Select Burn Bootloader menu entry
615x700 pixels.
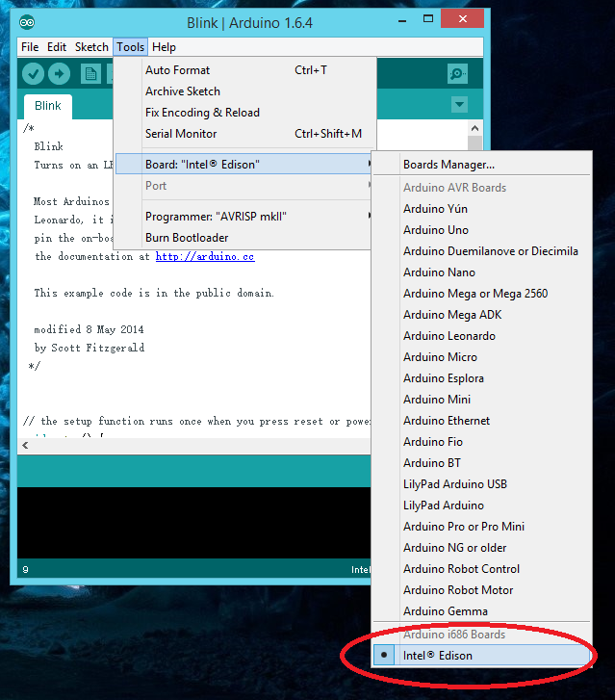pyautogui.click(x=243, y=238)
